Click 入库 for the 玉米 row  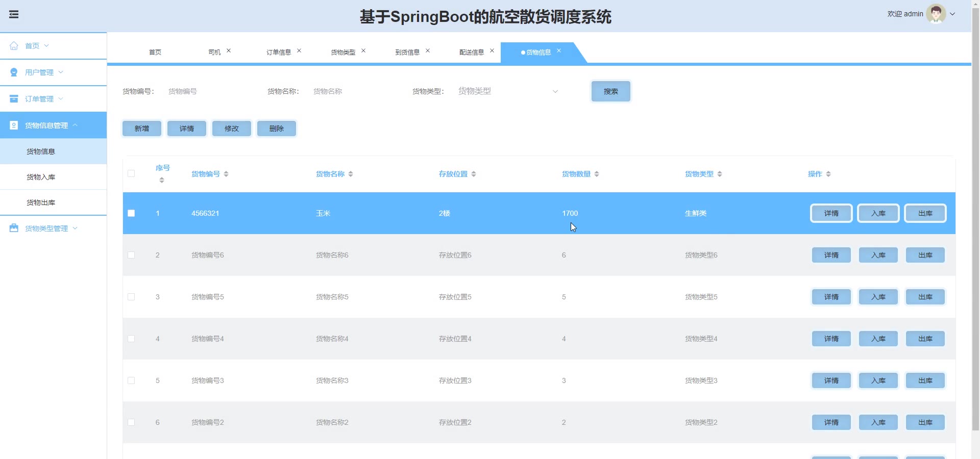tap(878, 213)
